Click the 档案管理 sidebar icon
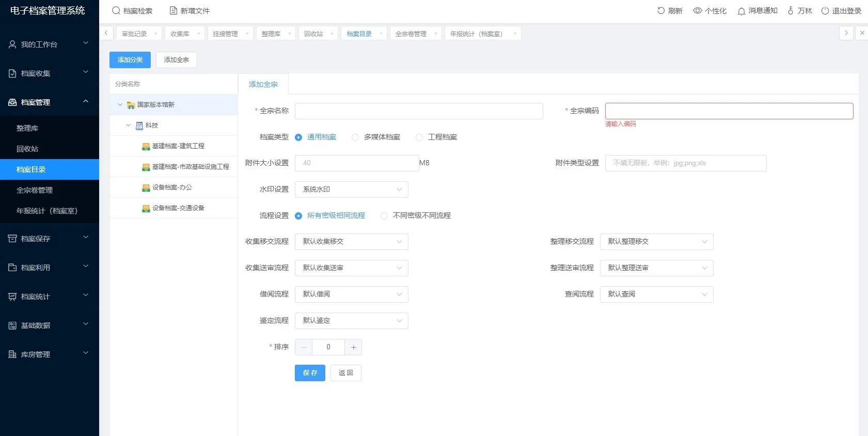The image size is (868, 436). 12,102
